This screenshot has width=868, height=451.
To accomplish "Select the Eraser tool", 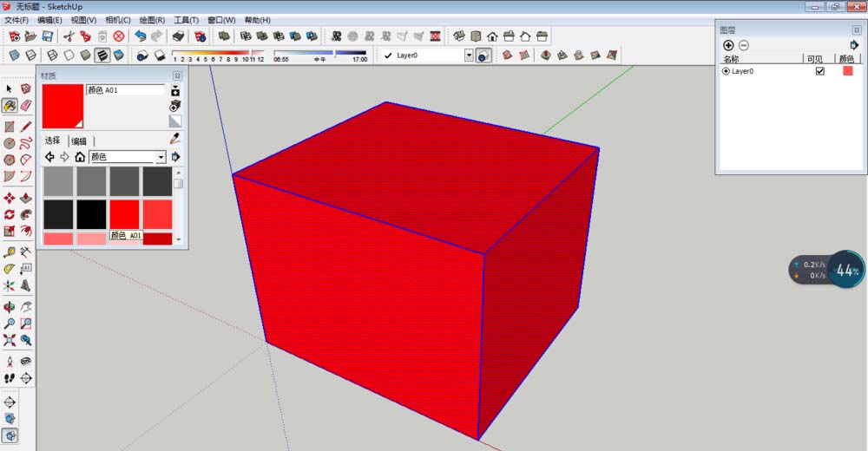I will pos(26,105).
